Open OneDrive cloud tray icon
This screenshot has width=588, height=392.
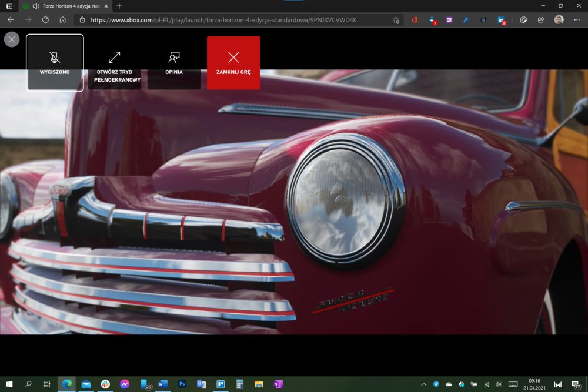coord(449,384)
